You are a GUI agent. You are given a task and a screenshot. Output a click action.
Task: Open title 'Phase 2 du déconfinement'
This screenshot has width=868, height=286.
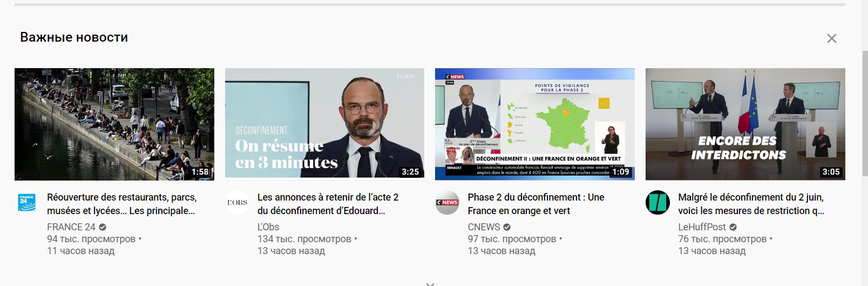536,204
